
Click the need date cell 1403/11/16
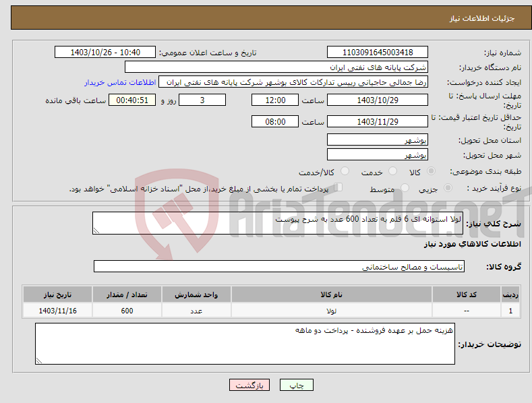point(58,311)
